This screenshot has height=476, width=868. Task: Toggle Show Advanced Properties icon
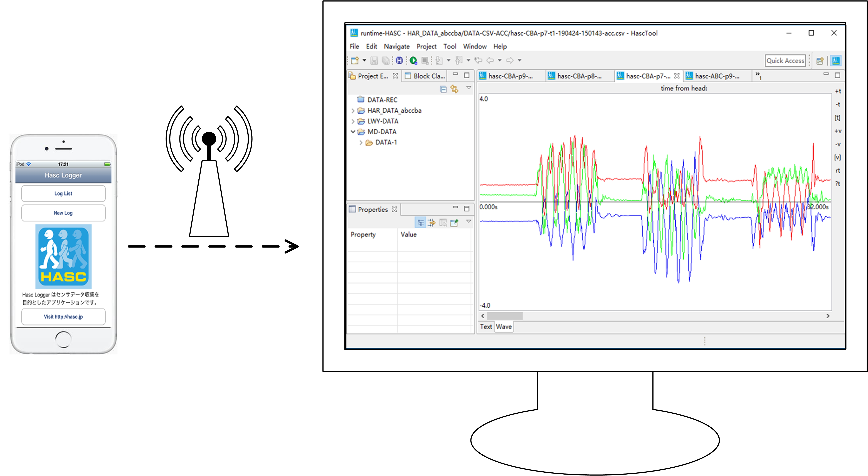432,223
